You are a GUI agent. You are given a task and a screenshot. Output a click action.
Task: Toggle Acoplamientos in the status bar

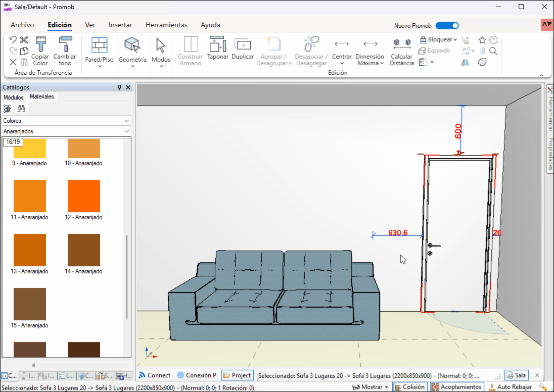[x=456, y=387]
